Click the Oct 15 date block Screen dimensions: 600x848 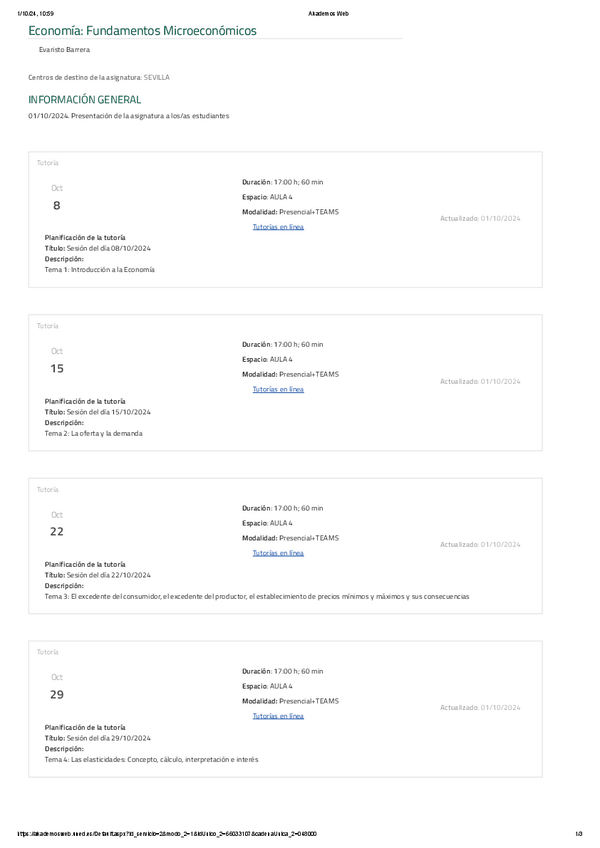point(57,361)
